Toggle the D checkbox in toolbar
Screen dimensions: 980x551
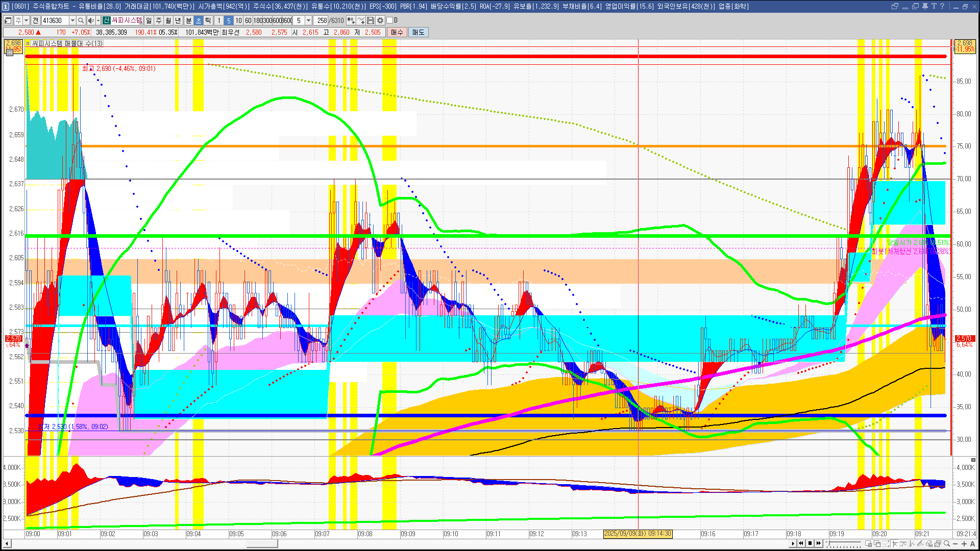click(x=390, y=20)
